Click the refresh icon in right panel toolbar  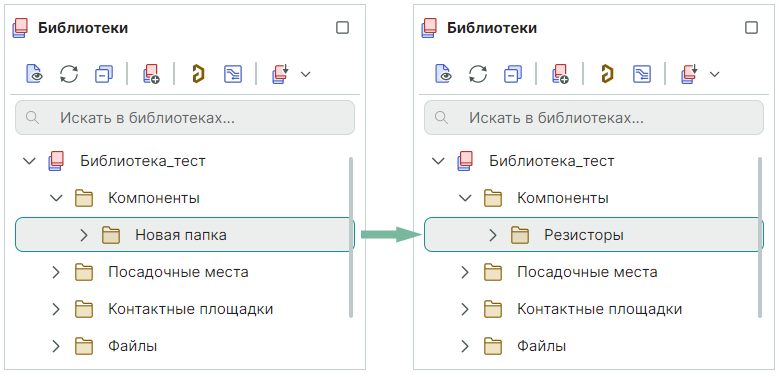pyautogui.click(x=478, y=74)
